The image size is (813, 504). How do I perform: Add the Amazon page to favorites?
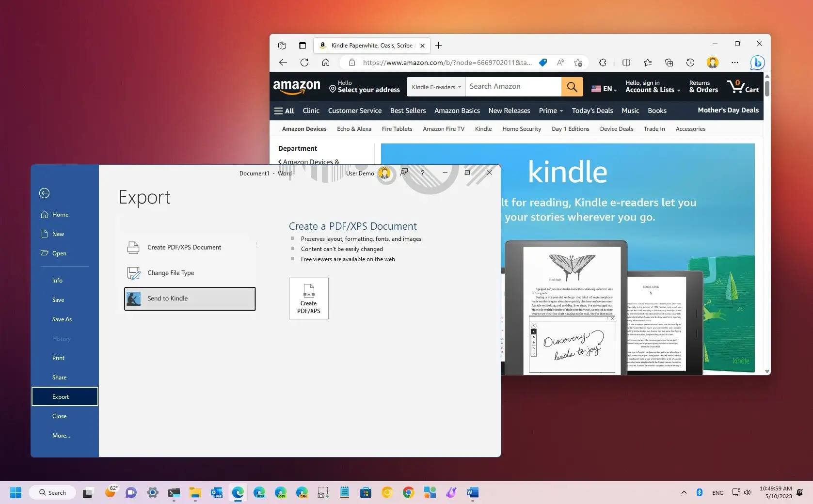[x=577, y=63]
